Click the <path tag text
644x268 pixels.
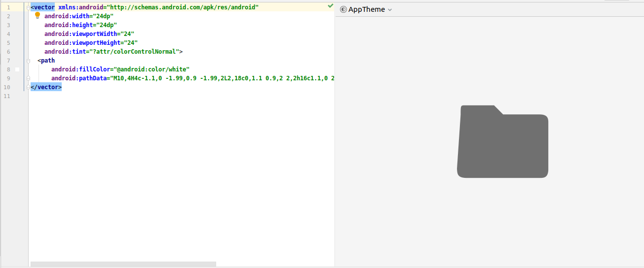tap(46, 61)
